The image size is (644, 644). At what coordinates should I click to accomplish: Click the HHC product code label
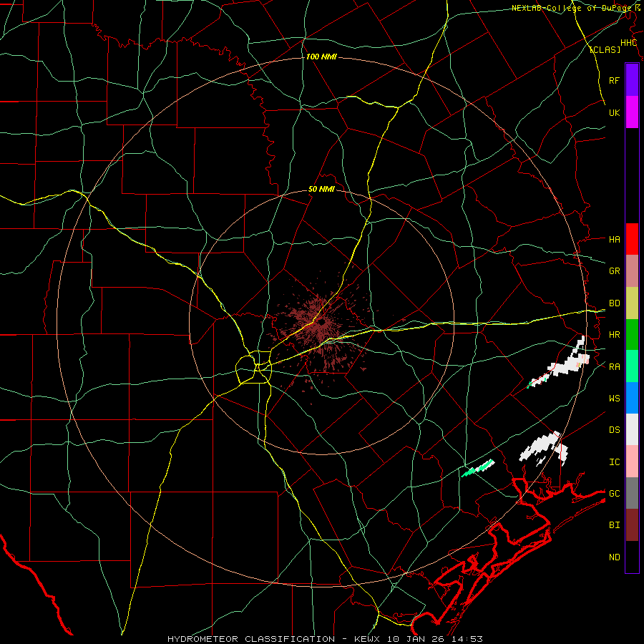coord(628,43)
